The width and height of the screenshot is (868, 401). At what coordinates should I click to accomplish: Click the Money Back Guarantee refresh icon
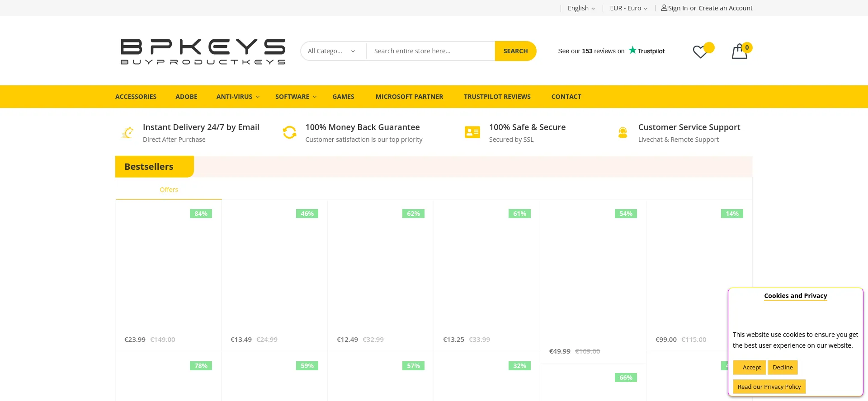[289, 132]
